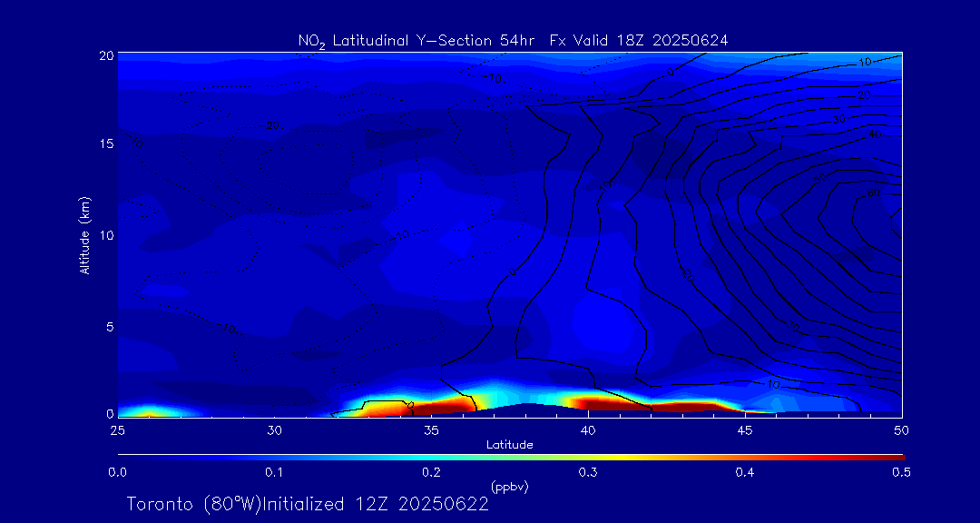Click the altitude tick label '20'
This screenshot has width=980, height=523.
click(106, 55)
